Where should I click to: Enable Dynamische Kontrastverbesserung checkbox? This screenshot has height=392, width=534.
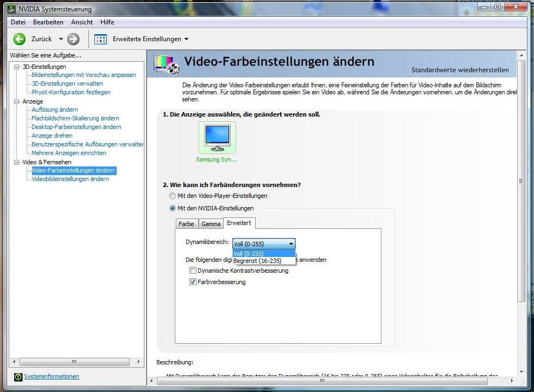193,271
